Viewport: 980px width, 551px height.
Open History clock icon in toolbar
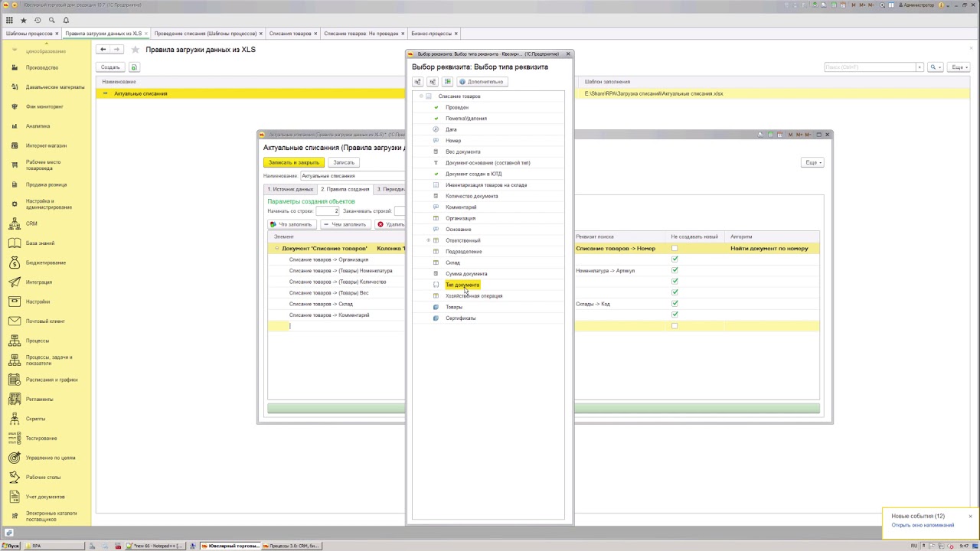click(x=38, y=20)
